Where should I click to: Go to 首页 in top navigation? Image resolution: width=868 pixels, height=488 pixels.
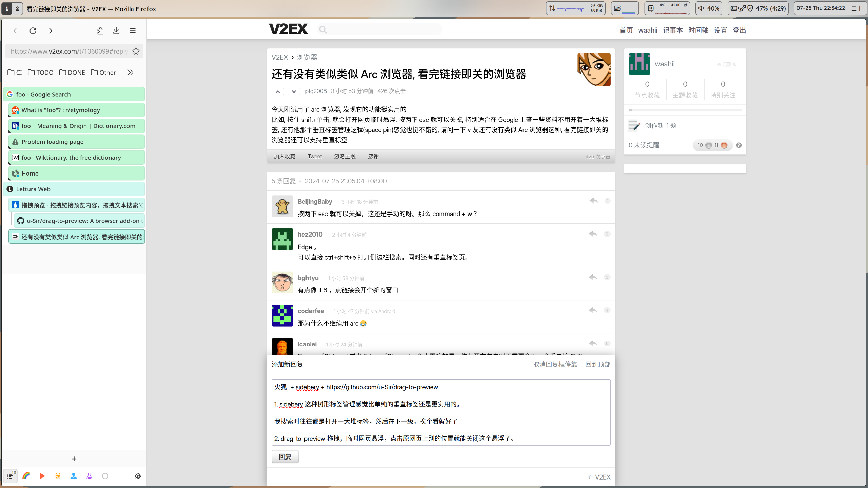(x=626, y=30)
